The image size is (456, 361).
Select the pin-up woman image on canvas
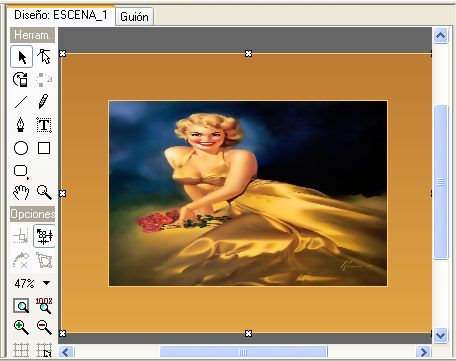point(248,193)
